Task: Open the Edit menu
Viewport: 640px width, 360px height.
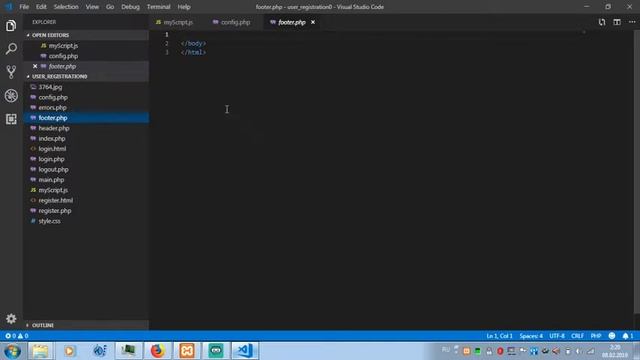Action: 41,7
